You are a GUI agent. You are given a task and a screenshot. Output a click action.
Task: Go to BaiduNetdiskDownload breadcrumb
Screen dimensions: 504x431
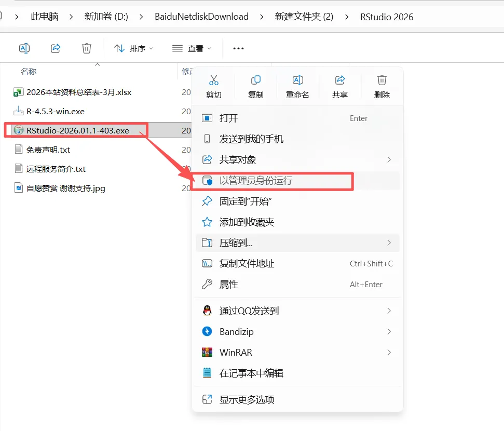(201, 17)
